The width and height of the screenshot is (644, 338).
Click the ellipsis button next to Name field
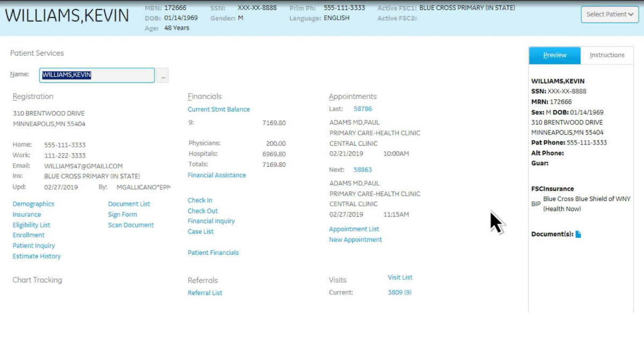pos(162,76)
